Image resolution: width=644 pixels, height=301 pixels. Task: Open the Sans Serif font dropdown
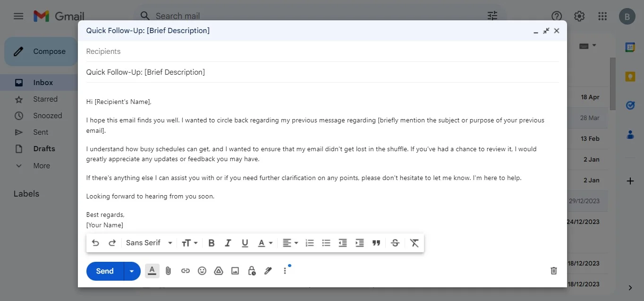coord(149,242)
